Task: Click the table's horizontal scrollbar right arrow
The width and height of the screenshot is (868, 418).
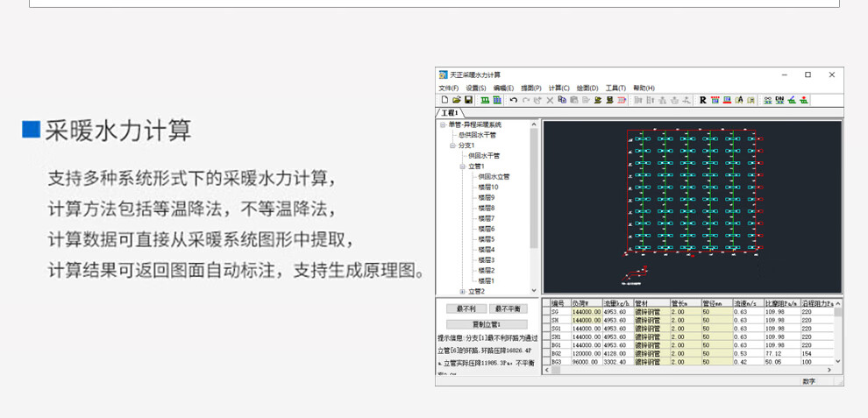Action: [829, 371]
